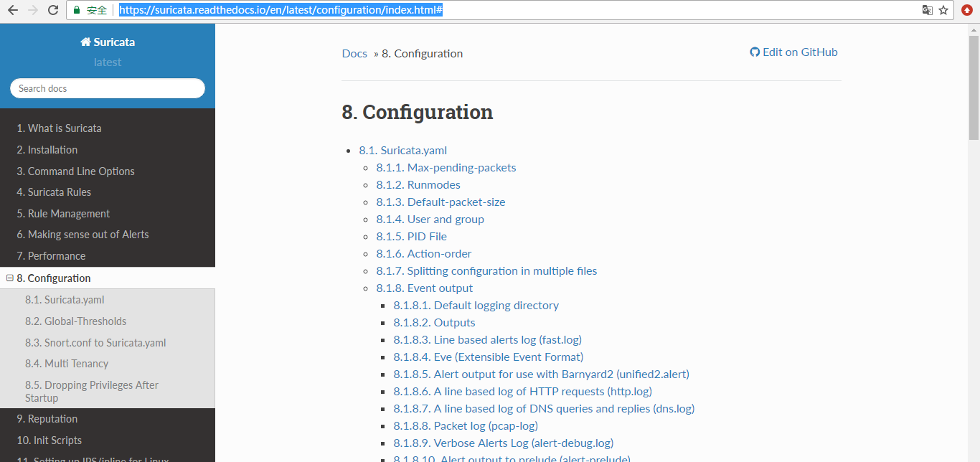Click the Docs breadcrumb link

point(354,54)
